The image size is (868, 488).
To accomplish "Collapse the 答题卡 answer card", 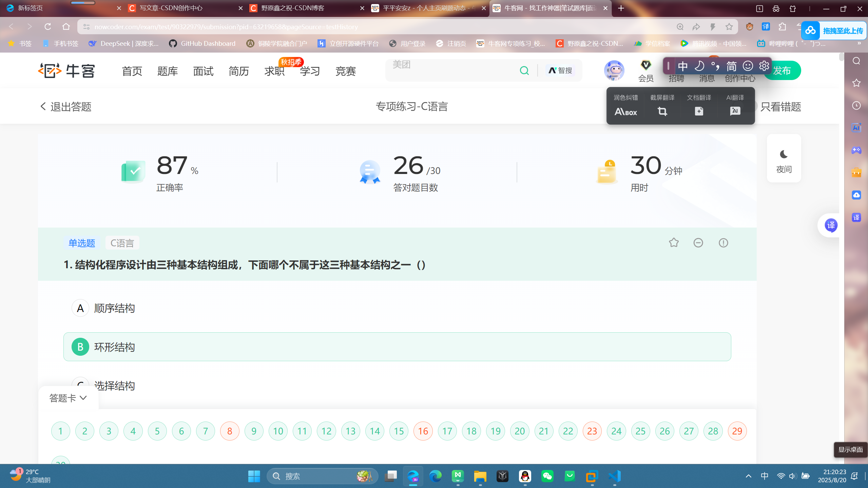I will [x=68, y=398].
